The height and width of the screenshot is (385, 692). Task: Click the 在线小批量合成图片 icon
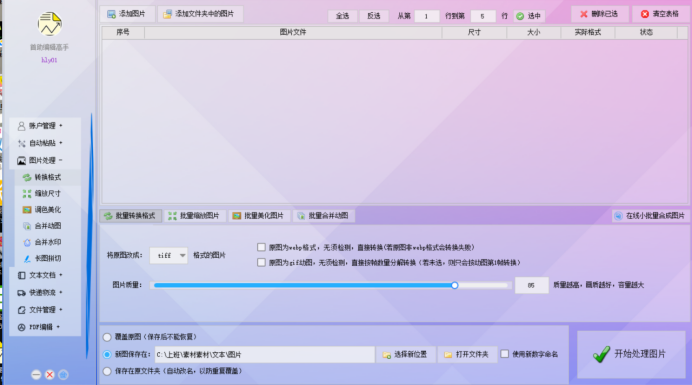618,216
